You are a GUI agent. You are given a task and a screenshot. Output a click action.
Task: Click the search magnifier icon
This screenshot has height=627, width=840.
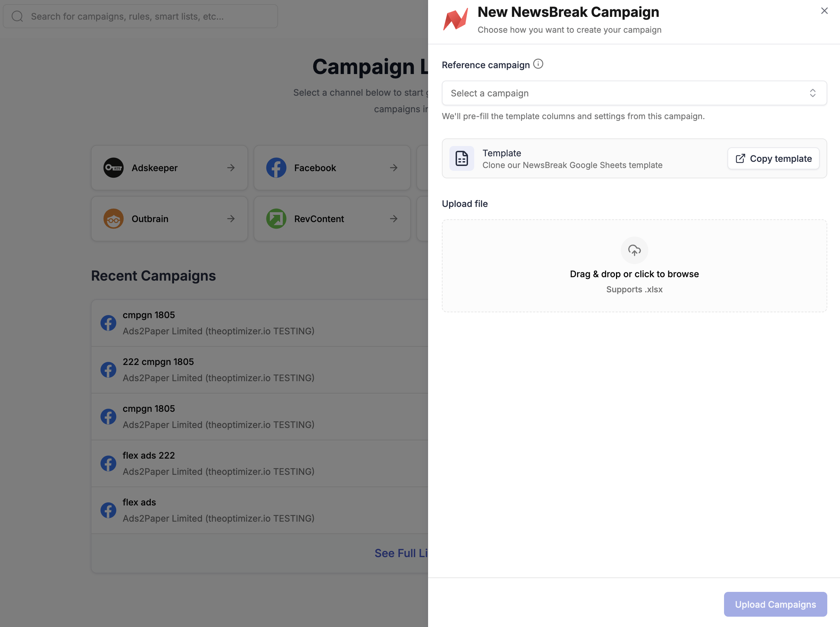(x=17, y=16)
